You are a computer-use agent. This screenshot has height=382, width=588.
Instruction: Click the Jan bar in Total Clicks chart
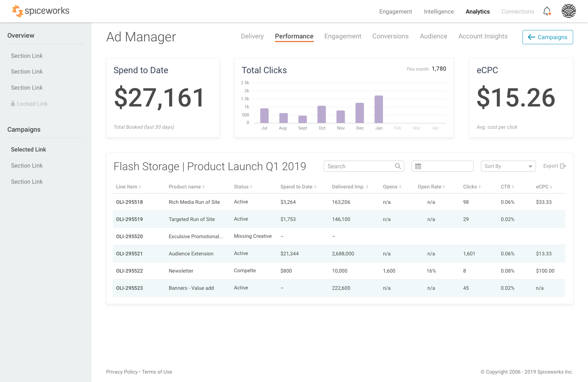(x=379, y=109)
